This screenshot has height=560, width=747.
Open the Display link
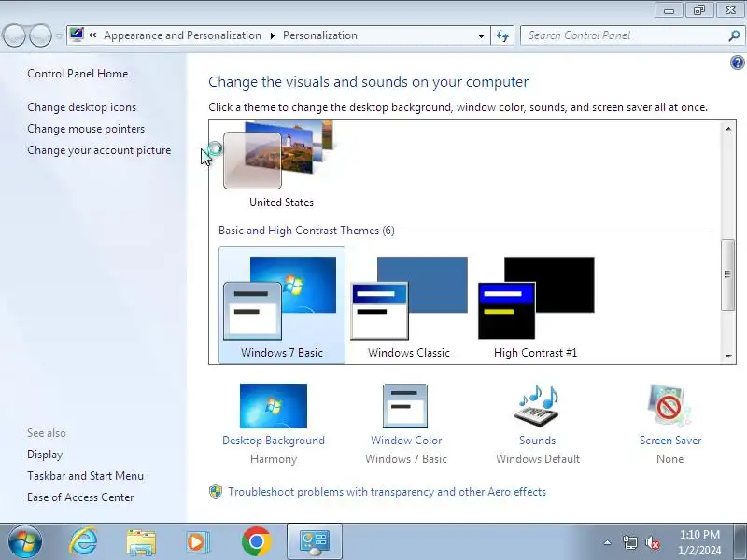[x=45, y=455]
